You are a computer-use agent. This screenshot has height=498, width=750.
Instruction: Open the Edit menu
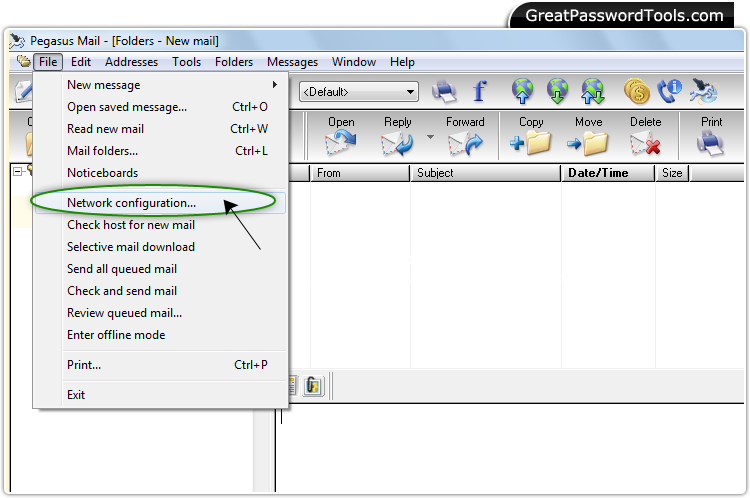81,62
